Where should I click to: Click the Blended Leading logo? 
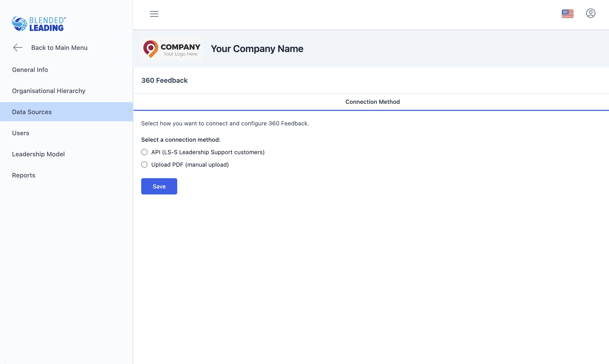(x=39, y=24)
